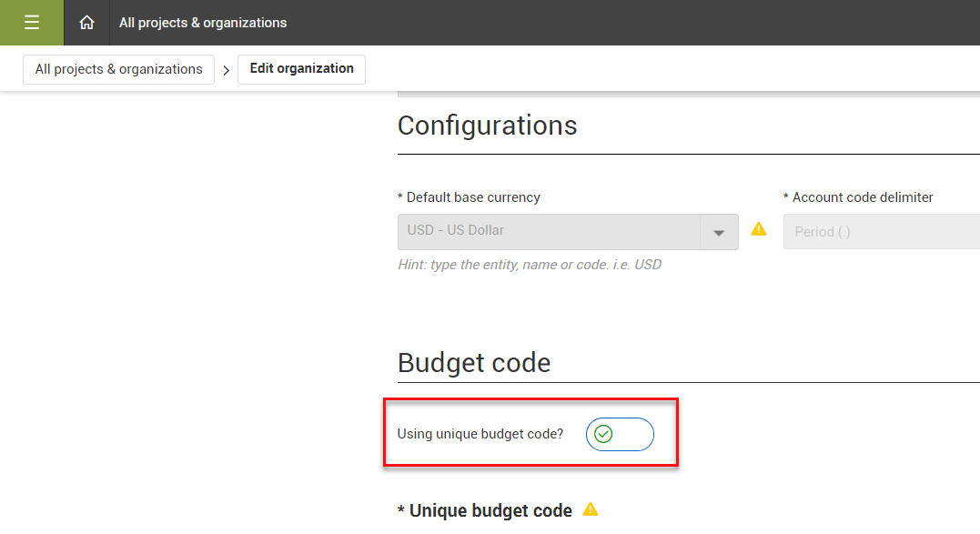Expand the Default base currency dropdown arrow
This screenshot has width=980, height=534.
719,232
